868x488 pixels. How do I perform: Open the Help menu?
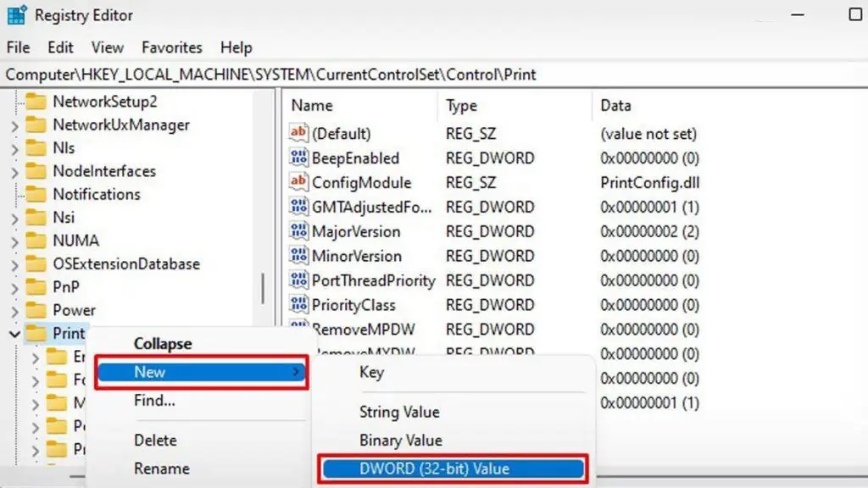(x=236, y=47)
